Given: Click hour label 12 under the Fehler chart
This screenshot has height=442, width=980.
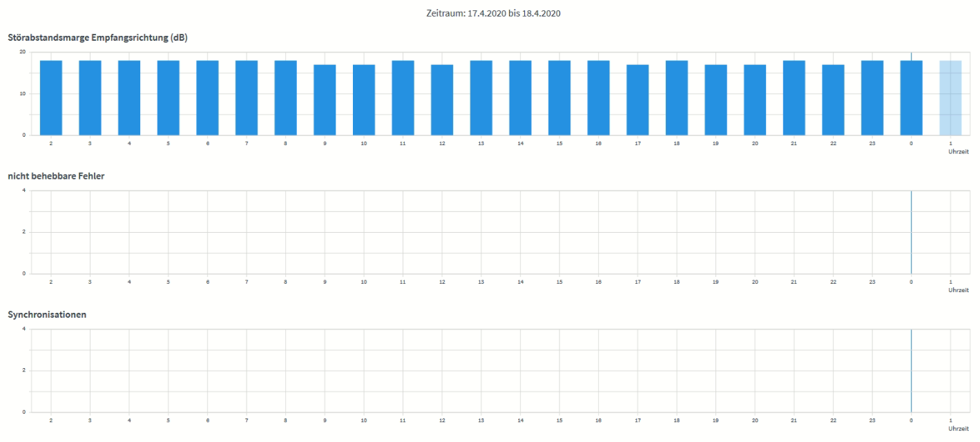Looking at the screenshot, I should pyautogui.click(x=442, y=282).
